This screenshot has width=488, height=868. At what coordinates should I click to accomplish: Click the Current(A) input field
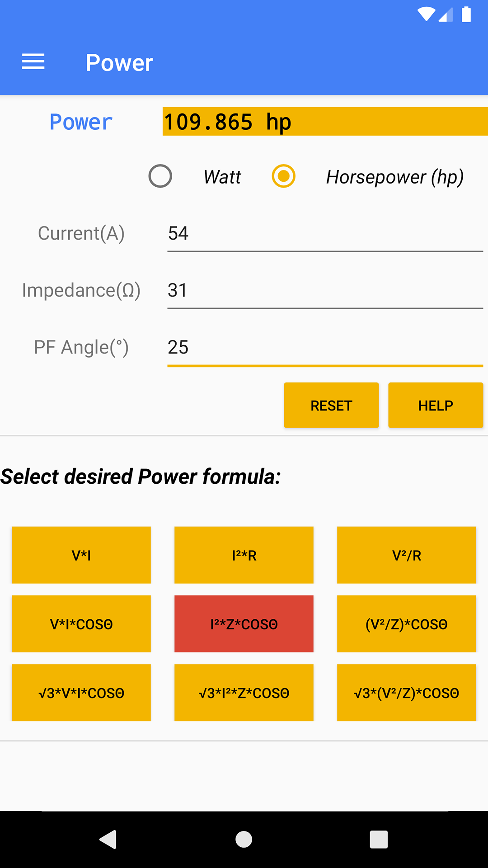(324, 233)
